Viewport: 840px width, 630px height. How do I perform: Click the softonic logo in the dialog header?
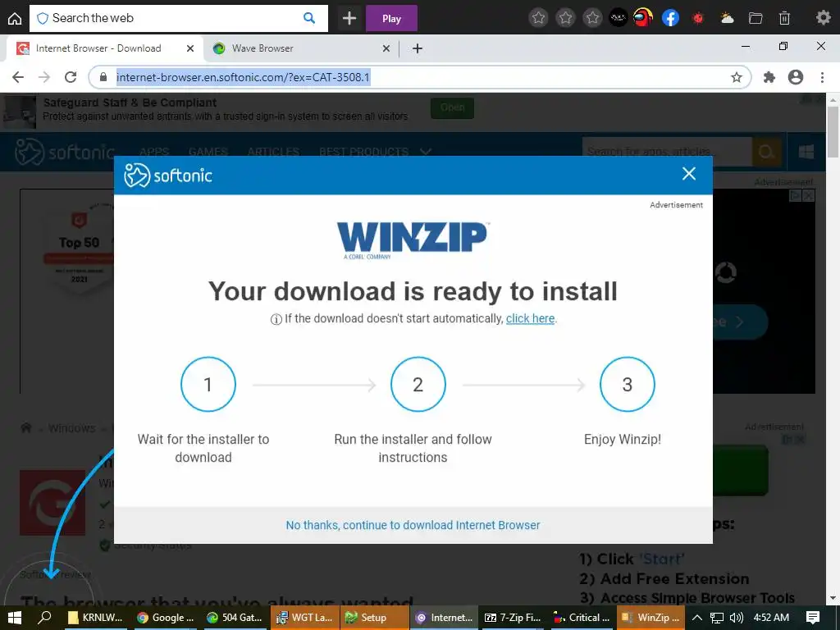(x=168, y=176)
